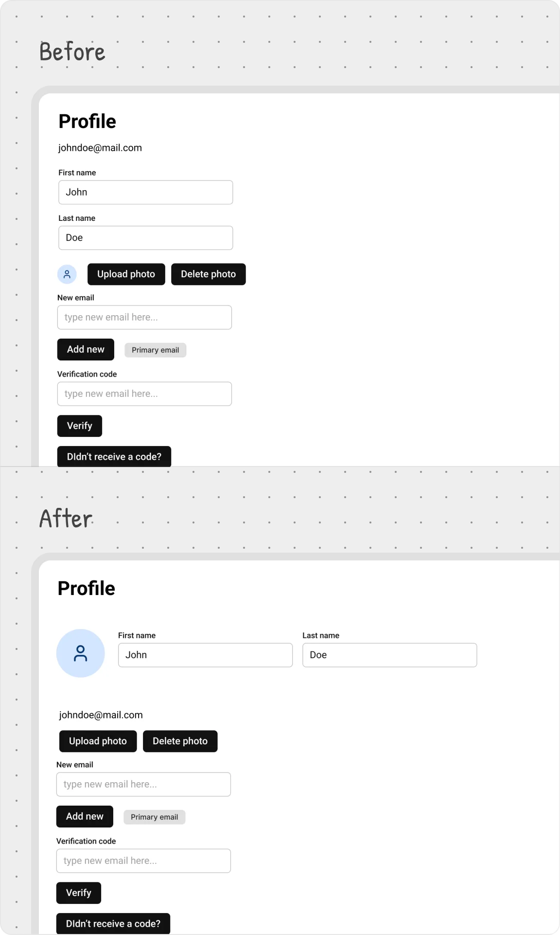
Task: Focus Verification code field in After section
Action: coord(143,861)
